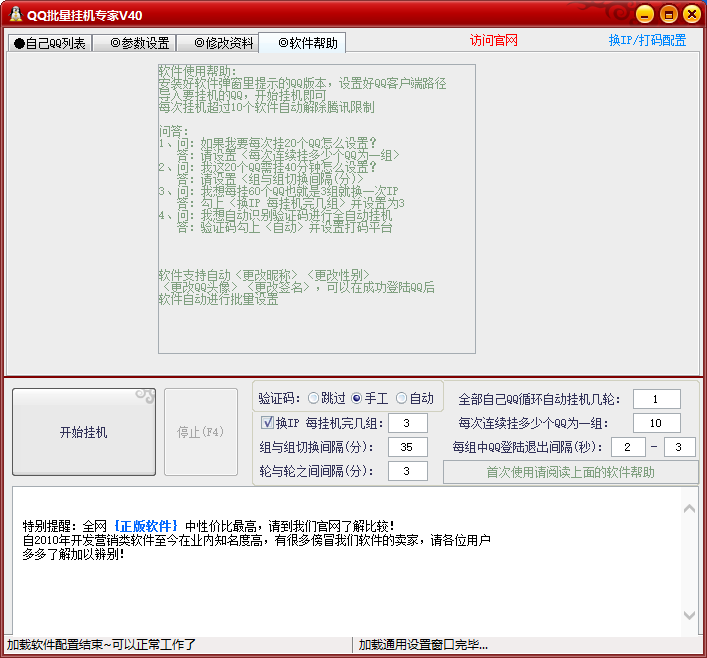Click the 验证码: label

tap(279, 398)
